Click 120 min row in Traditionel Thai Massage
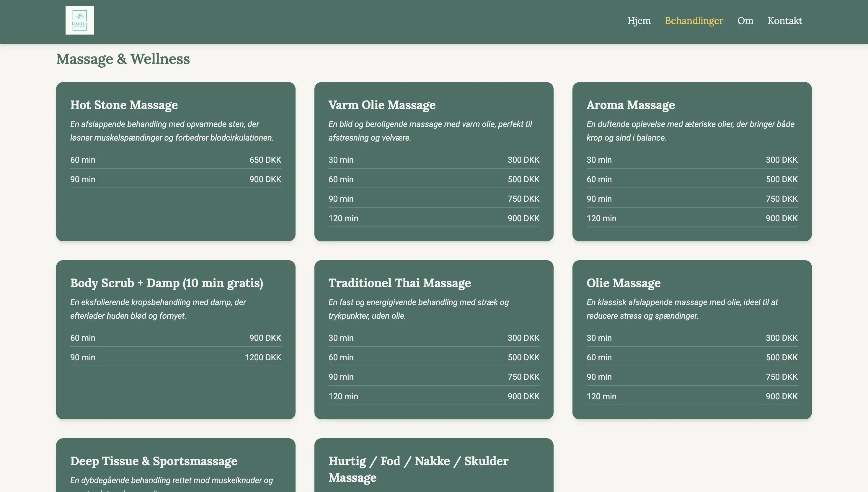 (x=434, y=396)
